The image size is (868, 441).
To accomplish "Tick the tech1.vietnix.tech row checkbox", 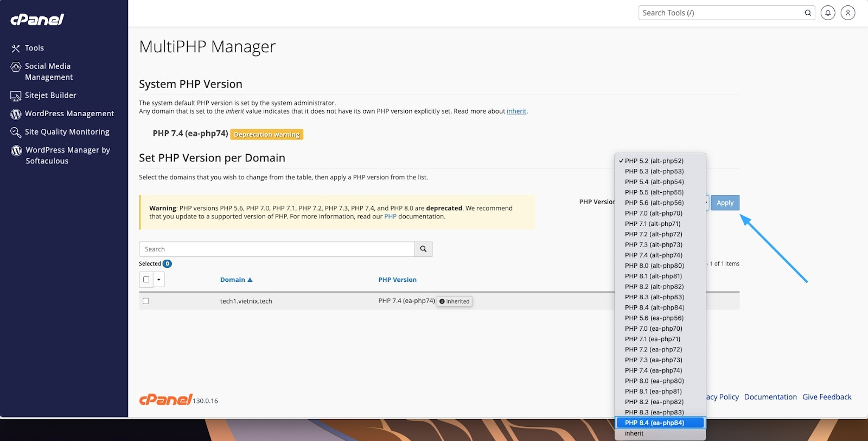I will click(x=145, y=301).
